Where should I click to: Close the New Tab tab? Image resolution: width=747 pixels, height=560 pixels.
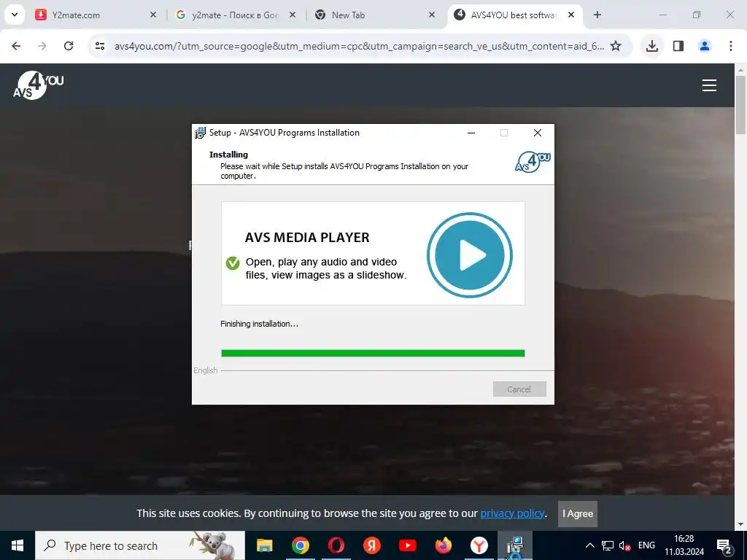point(432,15)
